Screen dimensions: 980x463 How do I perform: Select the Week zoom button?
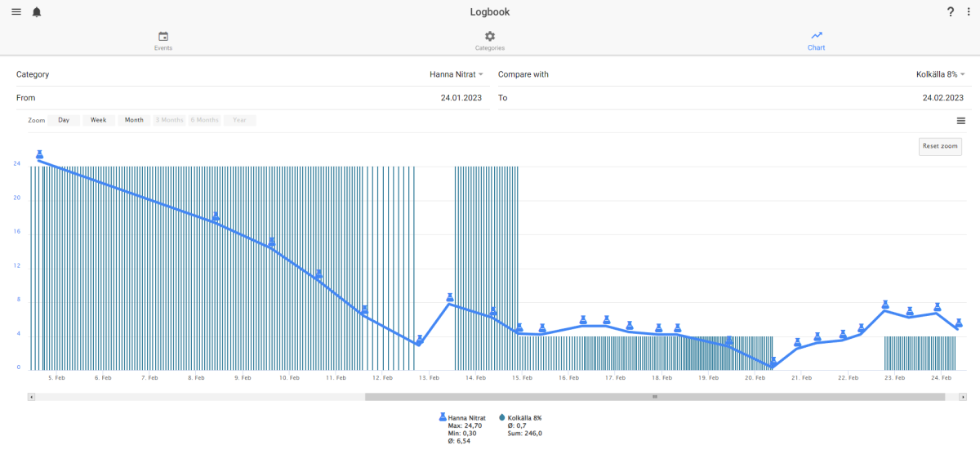pyautogui.click(x=98, y=120)
